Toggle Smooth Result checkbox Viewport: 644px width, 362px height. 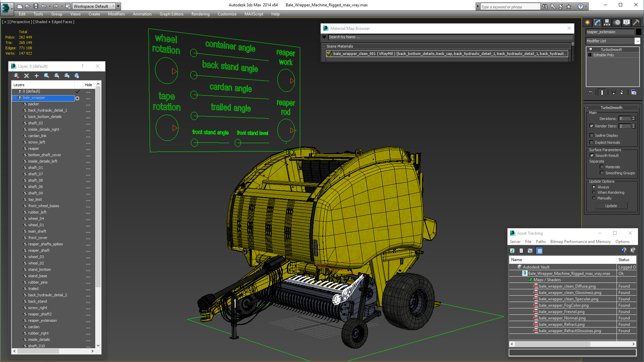tap(592, 156)
